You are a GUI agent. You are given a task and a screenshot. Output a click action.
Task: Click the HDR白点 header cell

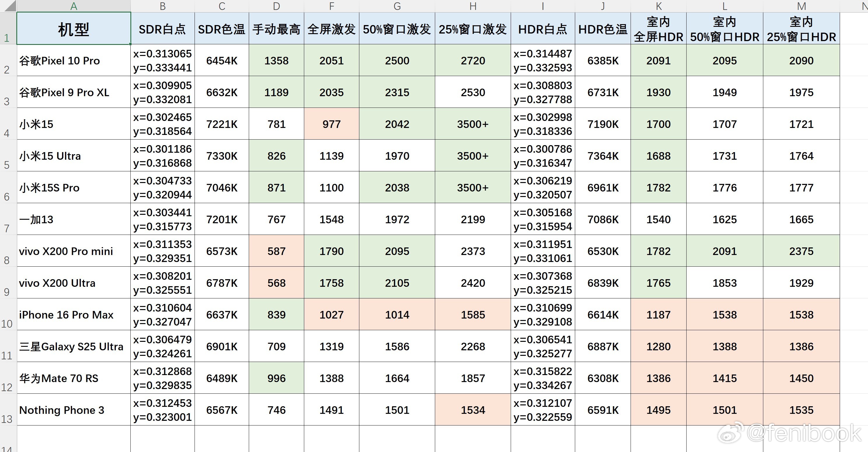pos(543,28)
